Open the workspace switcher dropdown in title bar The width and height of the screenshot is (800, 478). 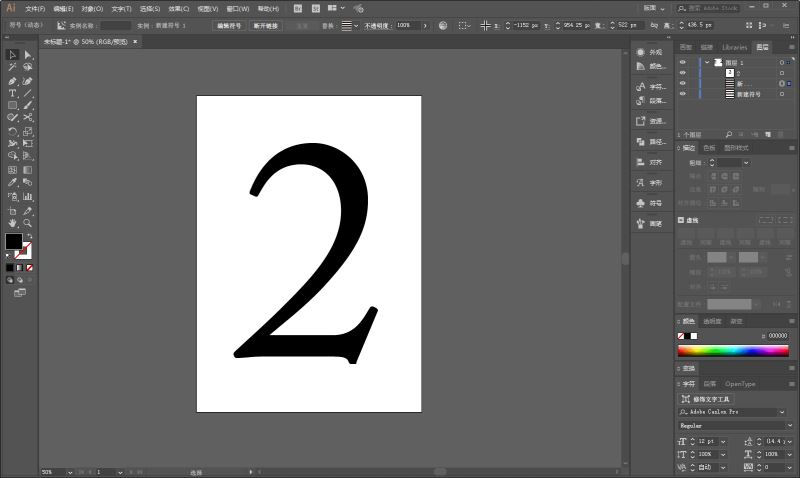(654, 8)
